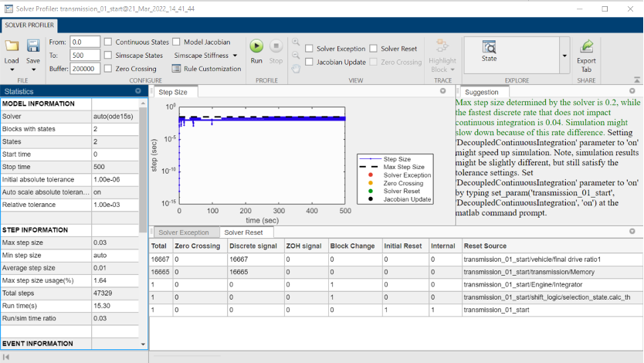
Task: Expand the Simscape Stiffness dropdown
Action: (x=206, y=56)
